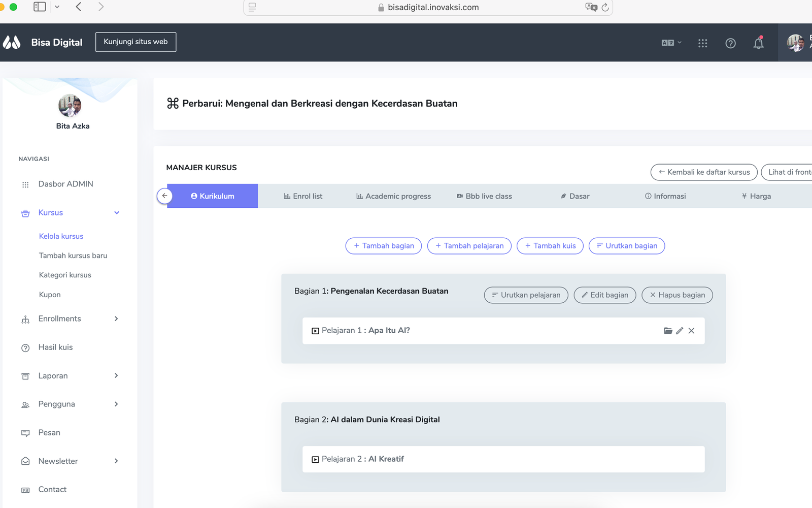This screenshot has width=812, height=508.
Task: Open Kategori kursus in the sidebar
Action: [x=65, y=275]
